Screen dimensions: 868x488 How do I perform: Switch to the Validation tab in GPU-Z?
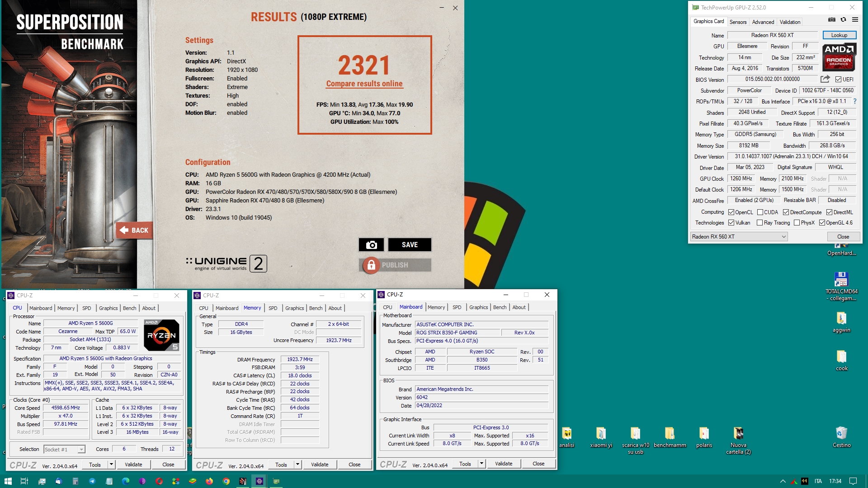pyautogui.click(x=790, y=22)
